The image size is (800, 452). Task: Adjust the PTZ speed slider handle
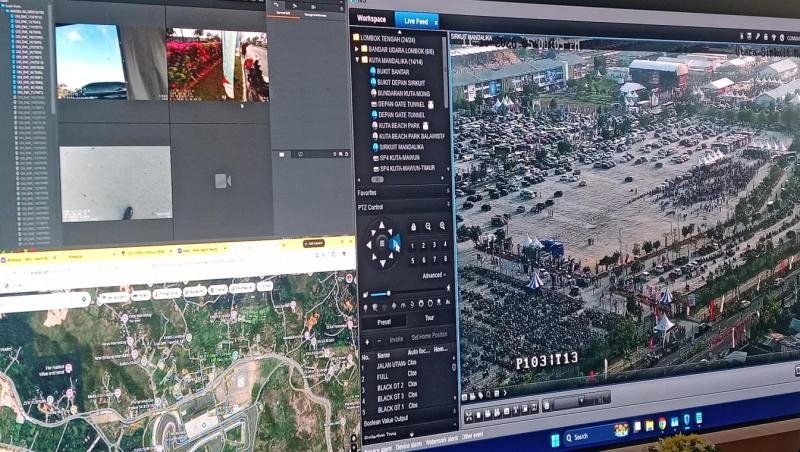[x=388, y=293]
